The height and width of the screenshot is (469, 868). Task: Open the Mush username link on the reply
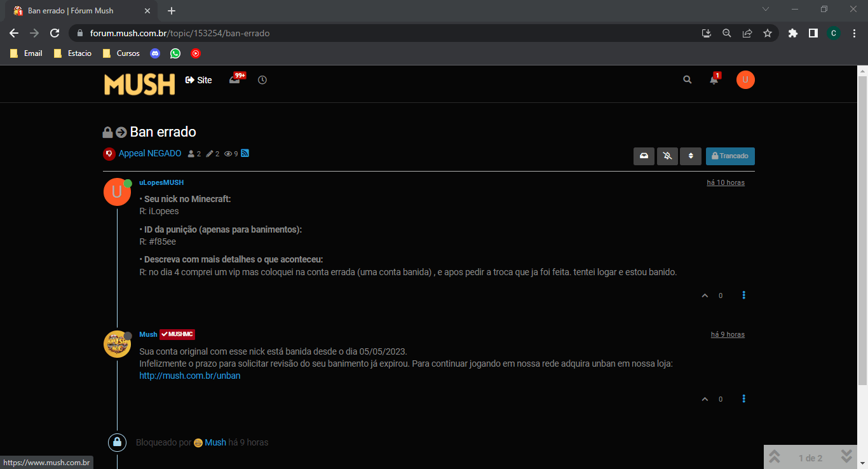(x=148, y=334)
